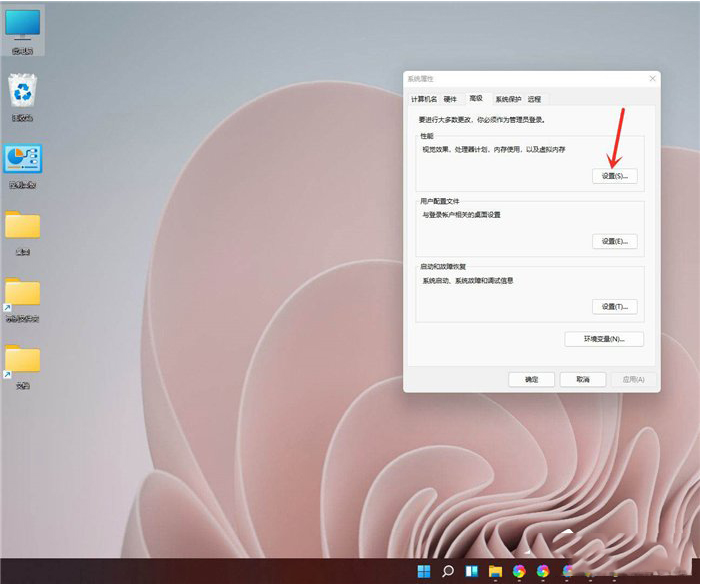Click the 启动和故障恢复 group label
Image resolution: width=704 pixels, height=586 pixels.
click(x=443, y=267)
